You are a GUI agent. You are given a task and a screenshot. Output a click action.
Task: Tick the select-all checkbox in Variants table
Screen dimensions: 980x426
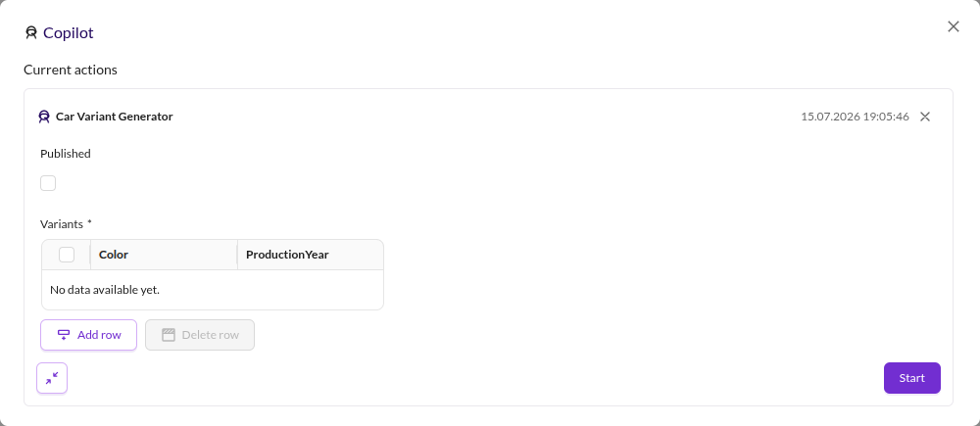67,255
